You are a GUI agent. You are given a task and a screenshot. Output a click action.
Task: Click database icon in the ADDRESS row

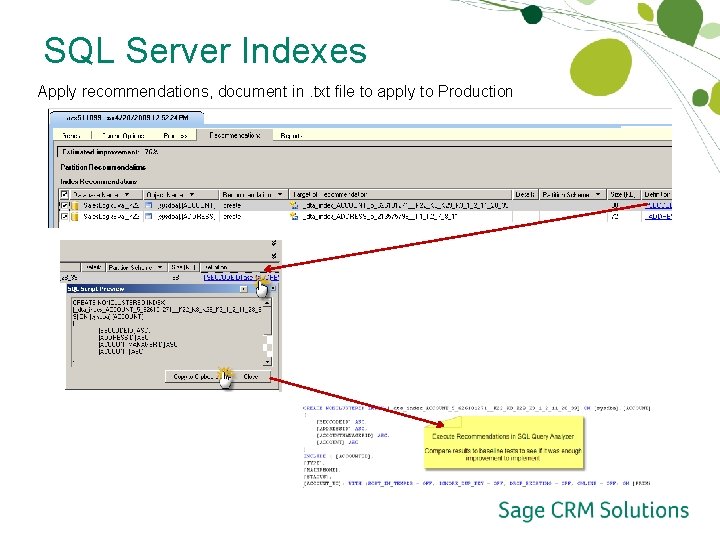point(75,216)
